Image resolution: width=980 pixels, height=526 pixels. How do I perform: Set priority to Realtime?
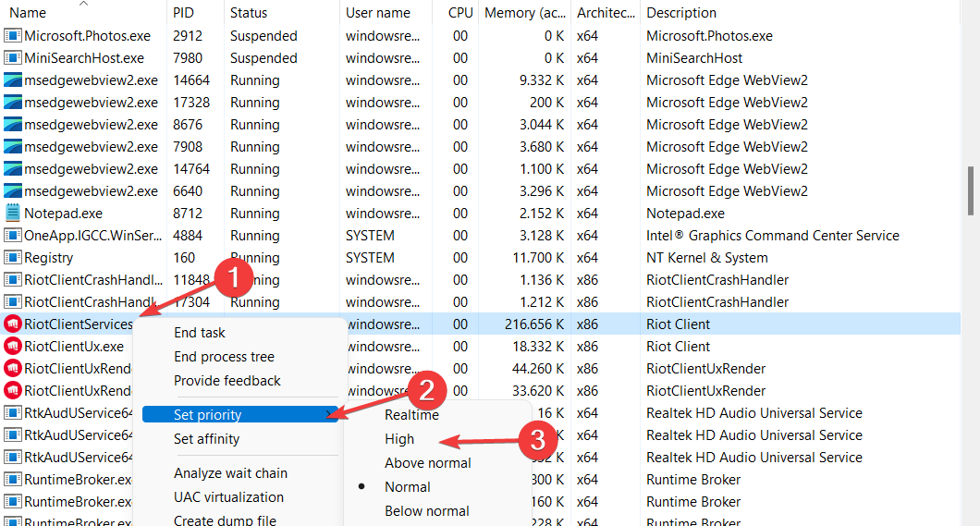pos(411,415)
